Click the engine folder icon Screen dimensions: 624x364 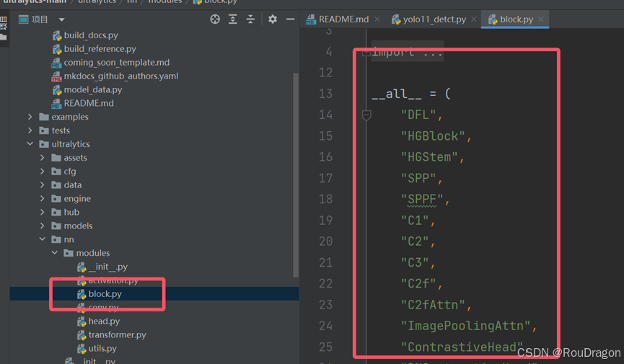[56, 198]
